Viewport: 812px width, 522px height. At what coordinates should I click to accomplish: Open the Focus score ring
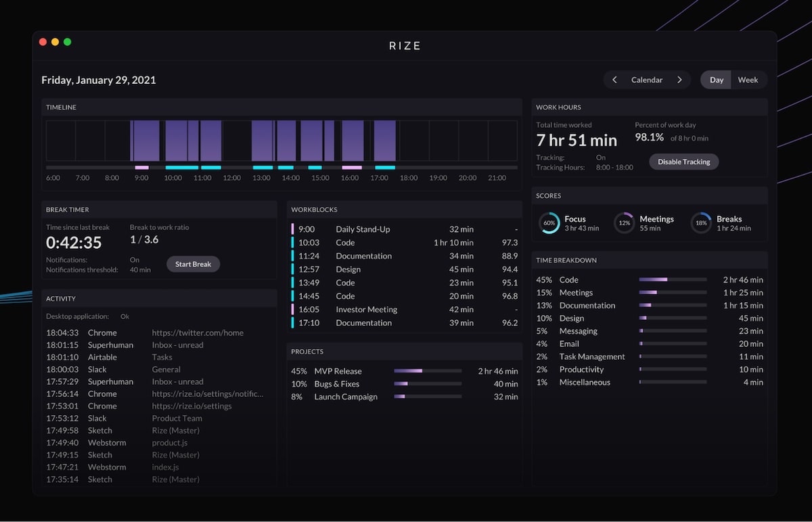549,223
